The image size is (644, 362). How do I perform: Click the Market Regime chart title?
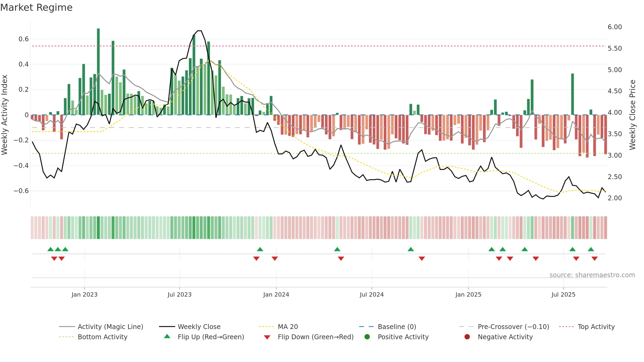click(x=36, y=8)
